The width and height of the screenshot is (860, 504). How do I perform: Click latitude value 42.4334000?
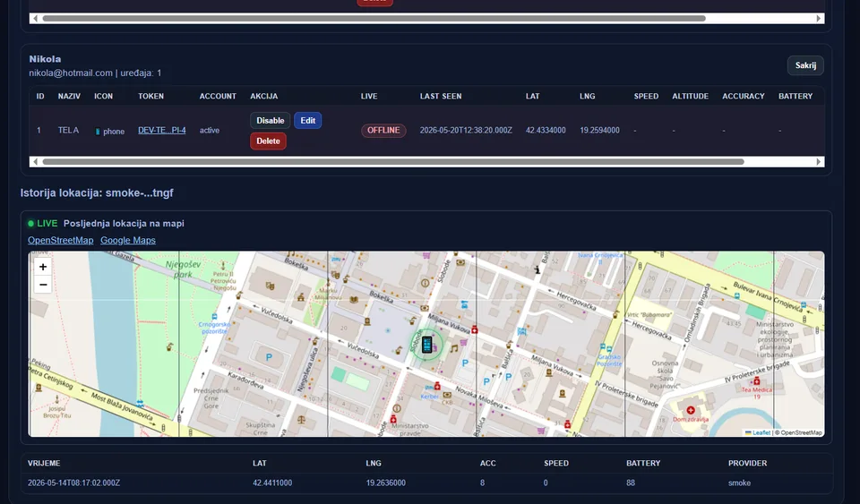pos(546,131)
